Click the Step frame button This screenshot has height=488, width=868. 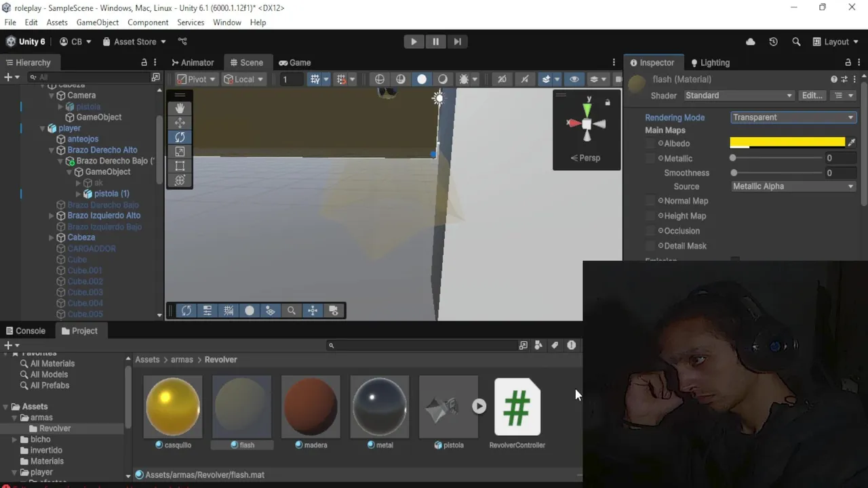[x=457, y=41]
